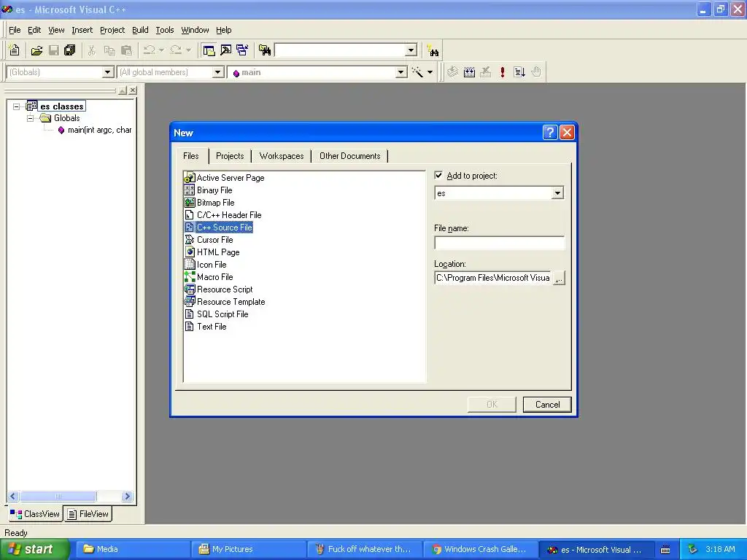Open the All global members dropdown
This screenshot has width=747, height=560.
point(217,72)
